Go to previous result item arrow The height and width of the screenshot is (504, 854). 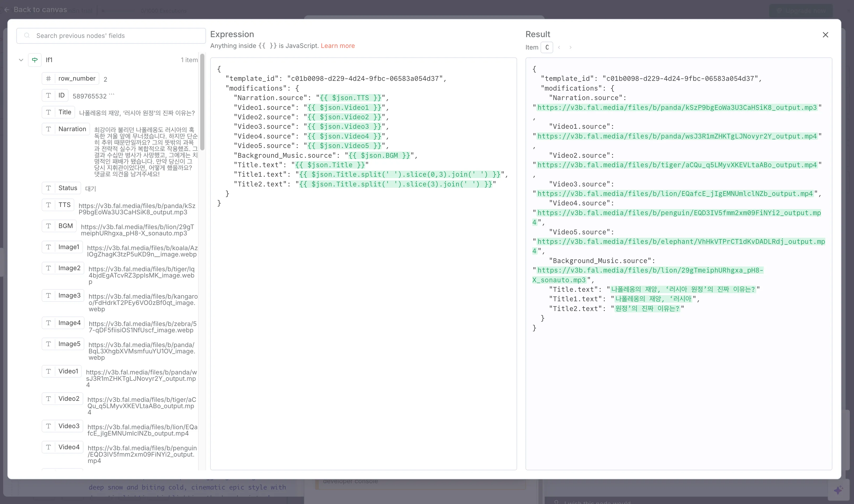click(559, 48)
